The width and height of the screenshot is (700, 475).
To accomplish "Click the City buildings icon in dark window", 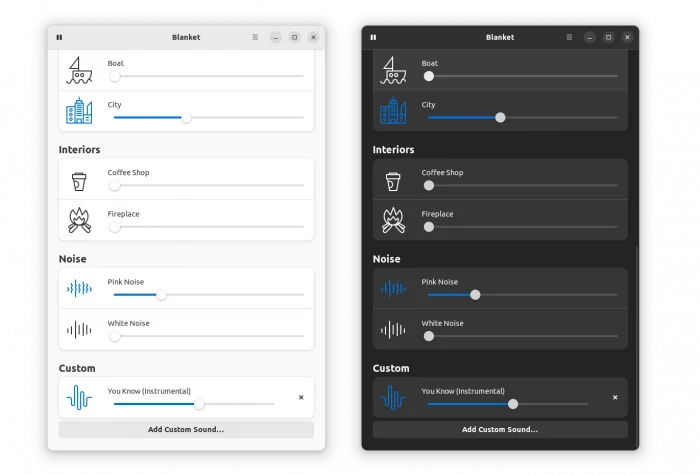I will click(x=393, y=111).
